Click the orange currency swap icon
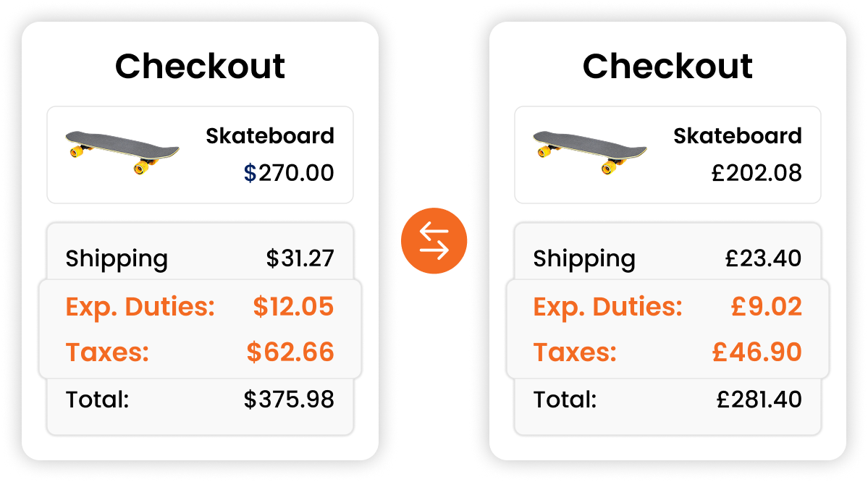 click(x=434, y=241)
